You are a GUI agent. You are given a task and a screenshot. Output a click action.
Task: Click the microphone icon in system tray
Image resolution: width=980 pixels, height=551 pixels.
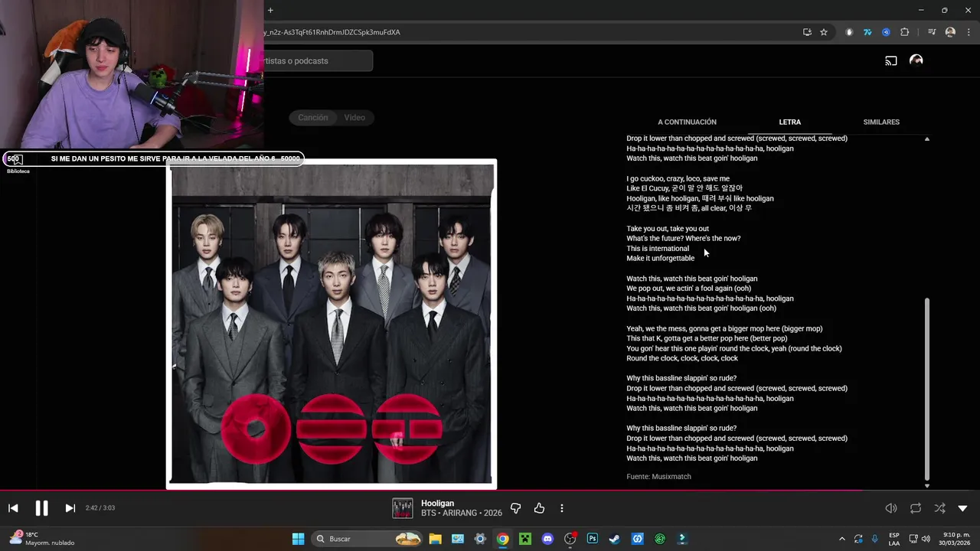[x=874, y=539]
